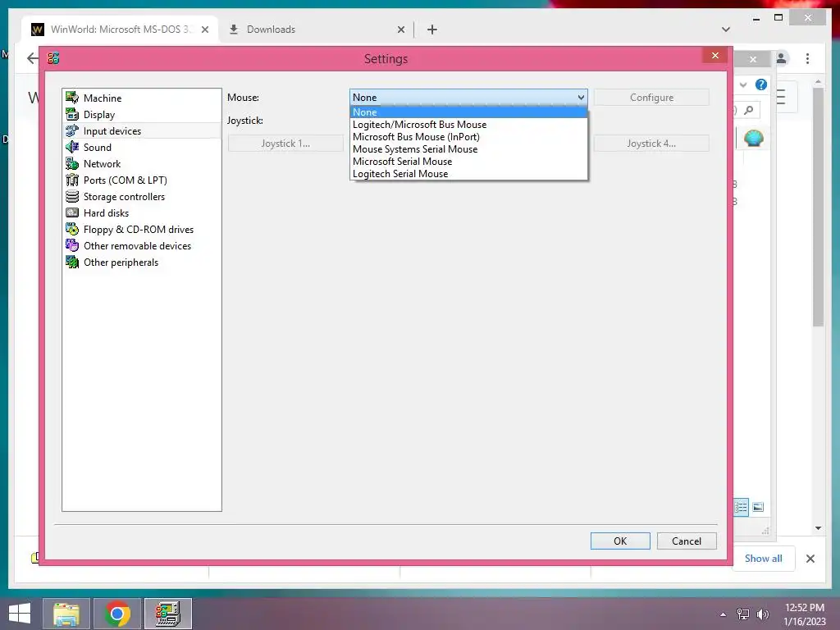This screenshot has height=630, width=840.
Task: Click the mouse Configure button
Action: (x=651, y=98)
